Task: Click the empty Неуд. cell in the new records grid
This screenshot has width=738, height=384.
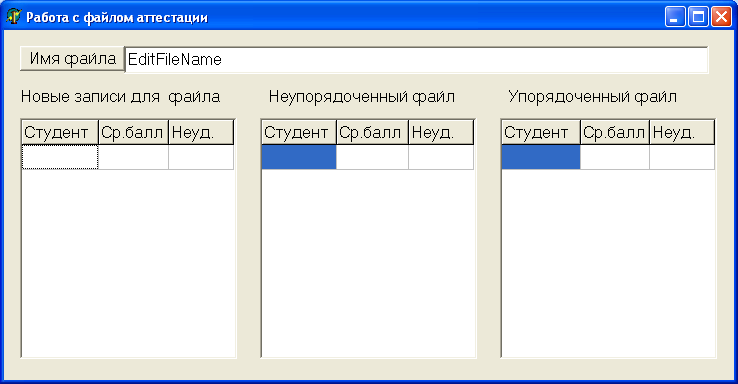Action: point(201,157)
